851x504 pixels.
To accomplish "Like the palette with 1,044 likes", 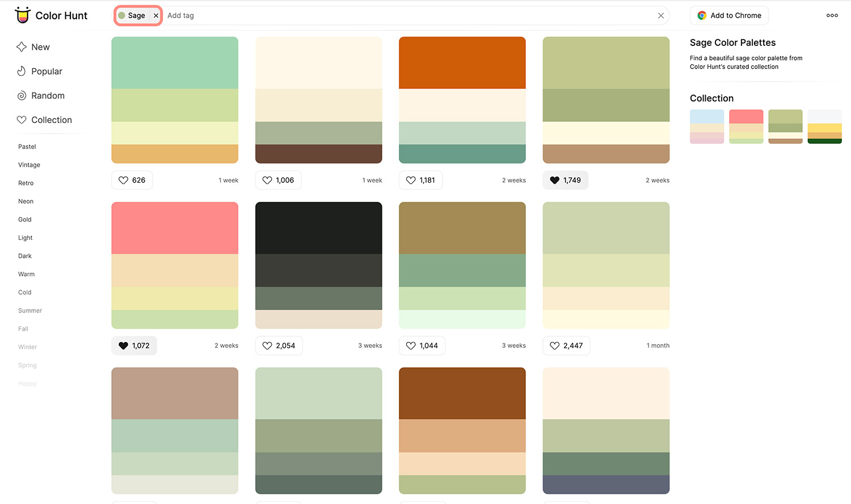I will (x=422, y=346).
